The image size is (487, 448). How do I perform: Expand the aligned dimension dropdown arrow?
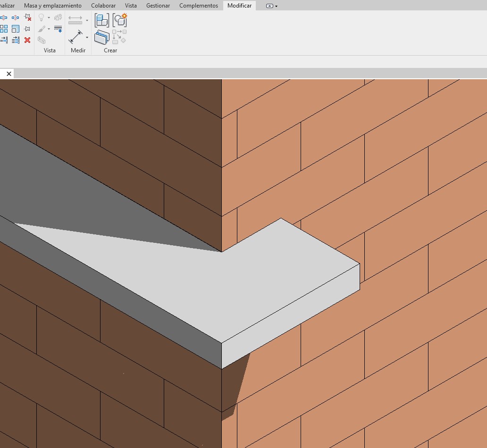[x=87, y=37]
